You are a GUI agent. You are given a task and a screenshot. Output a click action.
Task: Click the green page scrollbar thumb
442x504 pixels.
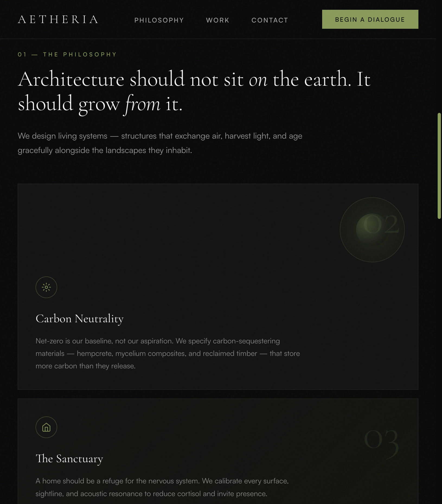point(439,166)
